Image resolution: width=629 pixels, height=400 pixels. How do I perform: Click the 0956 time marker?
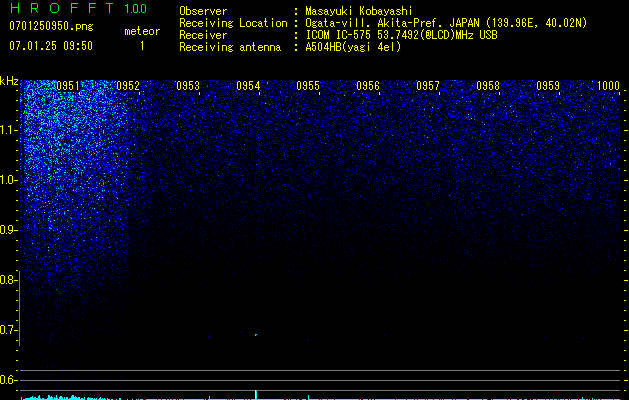click(368, 86)
